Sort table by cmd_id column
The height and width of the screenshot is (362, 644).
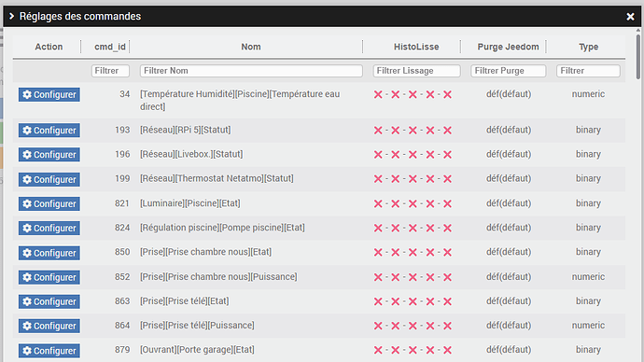(109, 47)
